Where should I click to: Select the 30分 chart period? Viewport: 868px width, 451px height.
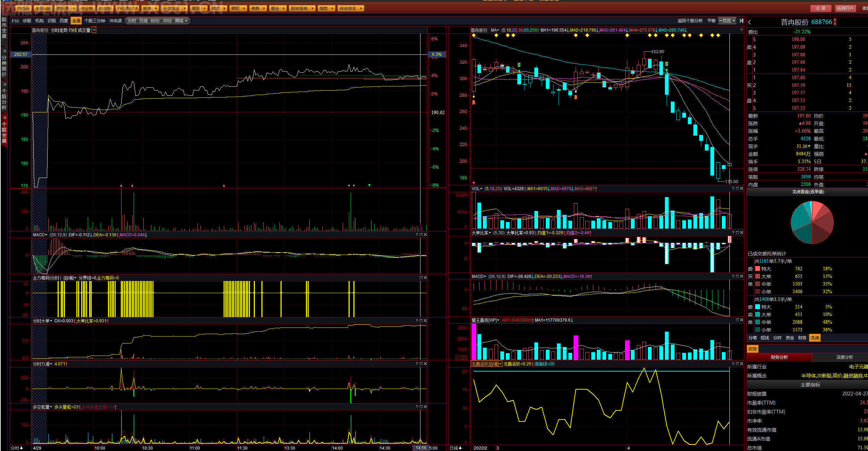tap(167, 21)
